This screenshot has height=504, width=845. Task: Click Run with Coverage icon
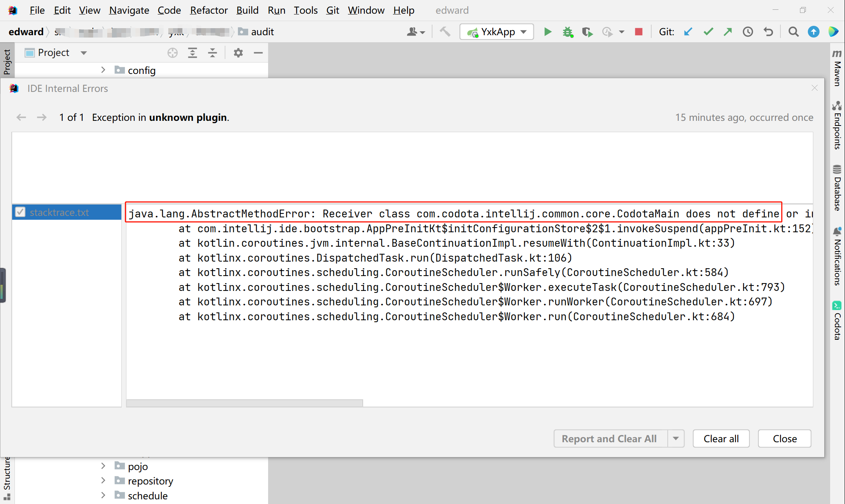[587, 32]
